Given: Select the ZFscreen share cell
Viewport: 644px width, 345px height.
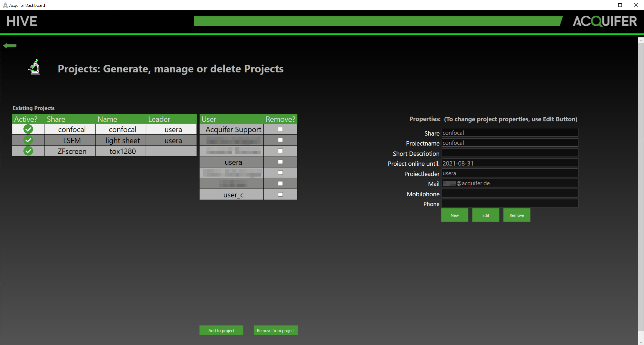Looking at the screenshot, I should click(70, 151).
